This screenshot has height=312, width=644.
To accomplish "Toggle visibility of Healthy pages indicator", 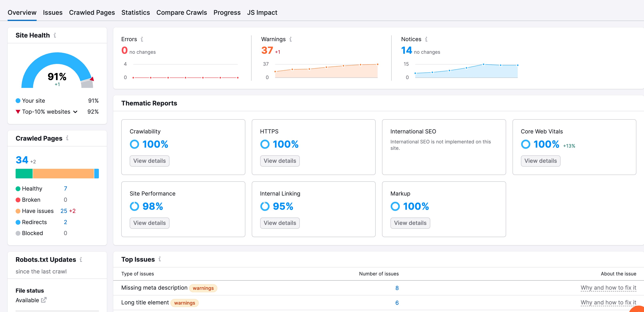I will 18,188.
